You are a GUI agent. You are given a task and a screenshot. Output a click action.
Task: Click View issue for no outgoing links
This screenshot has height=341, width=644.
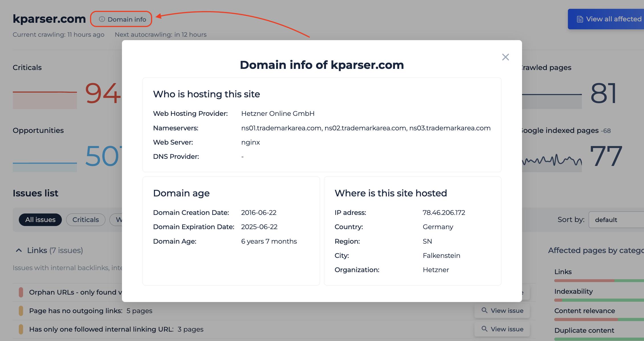[x=502, y=311]
